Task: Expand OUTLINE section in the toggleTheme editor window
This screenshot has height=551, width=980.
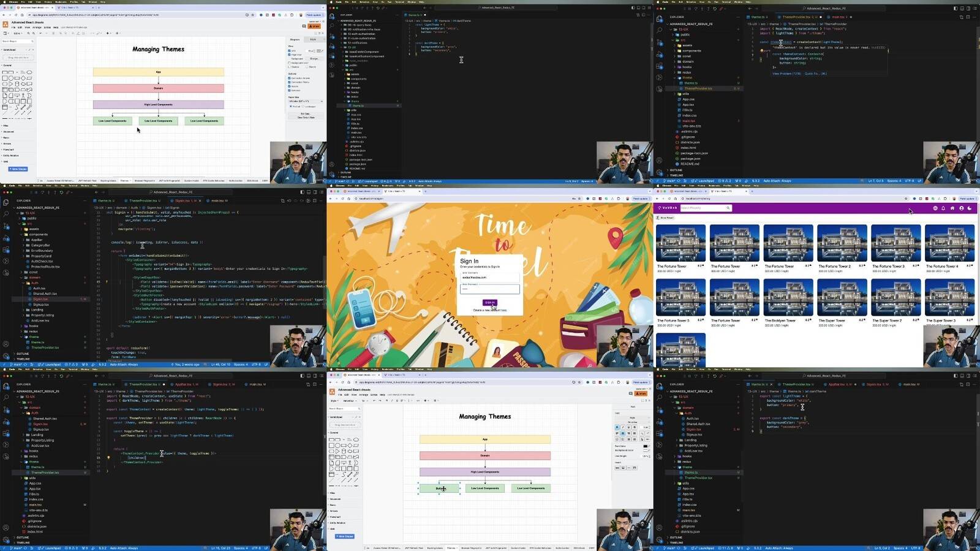Action: coord(23,538)
